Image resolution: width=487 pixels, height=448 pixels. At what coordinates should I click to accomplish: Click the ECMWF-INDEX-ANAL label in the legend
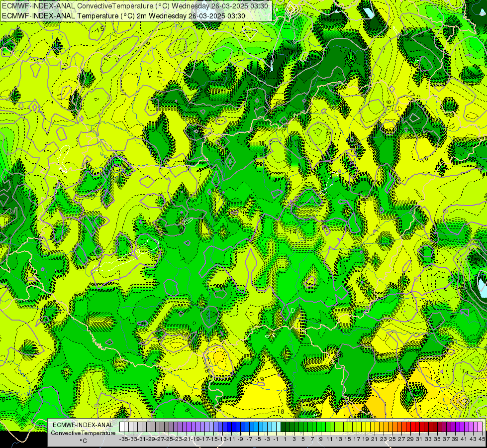coord(83,425)
